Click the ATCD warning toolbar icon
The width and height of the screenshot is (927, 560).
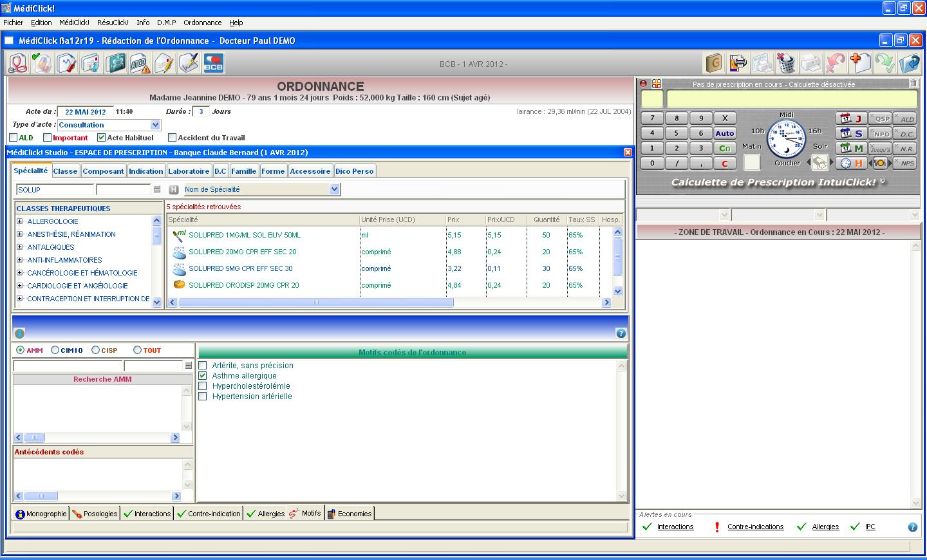point(140,63)
